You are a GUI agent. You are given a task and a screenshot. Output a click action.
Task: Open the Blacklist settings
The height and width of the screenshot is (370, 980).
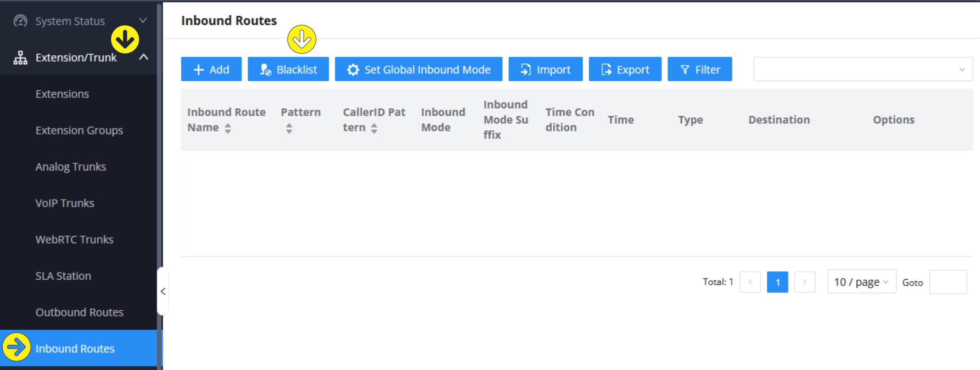pyautogui.click(x=288, y=69)
